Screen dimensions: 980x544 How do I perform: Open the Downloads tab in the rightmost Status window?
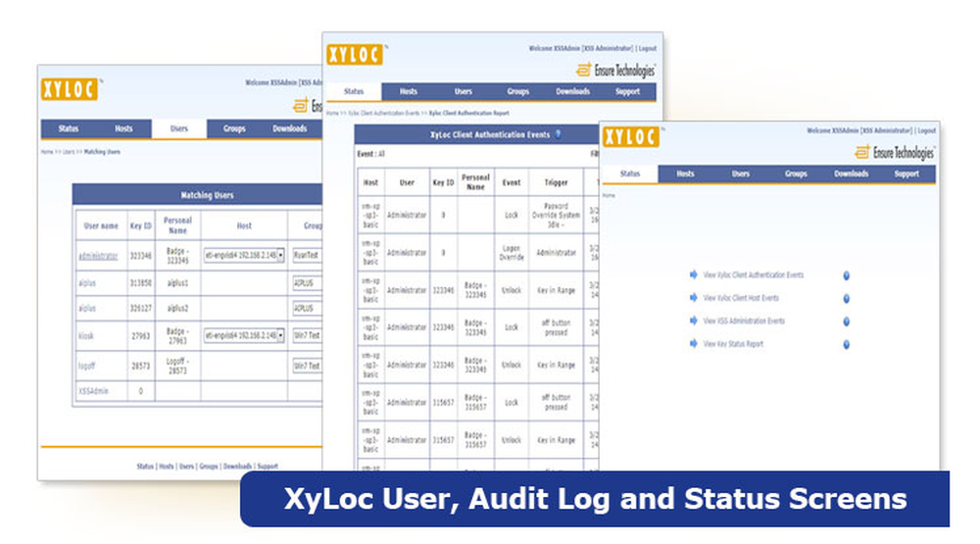coord(851,173)
